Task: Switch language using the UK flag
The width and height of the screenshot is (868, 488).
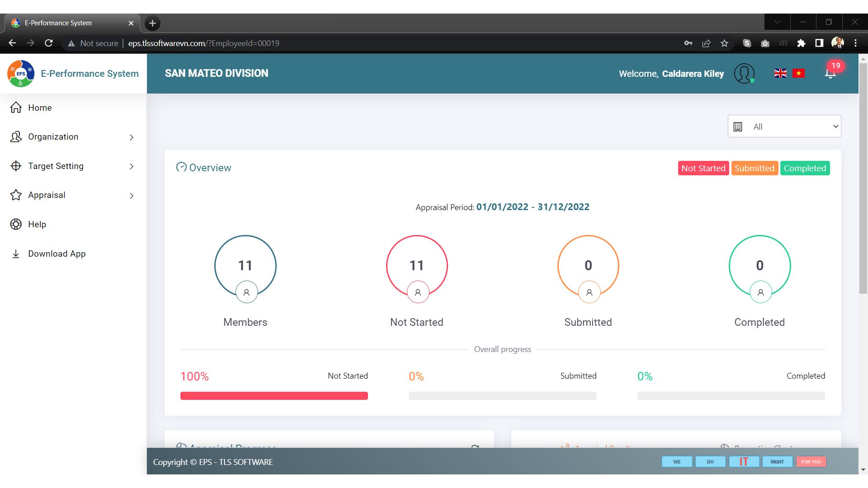Action: (x=780, y=73)
